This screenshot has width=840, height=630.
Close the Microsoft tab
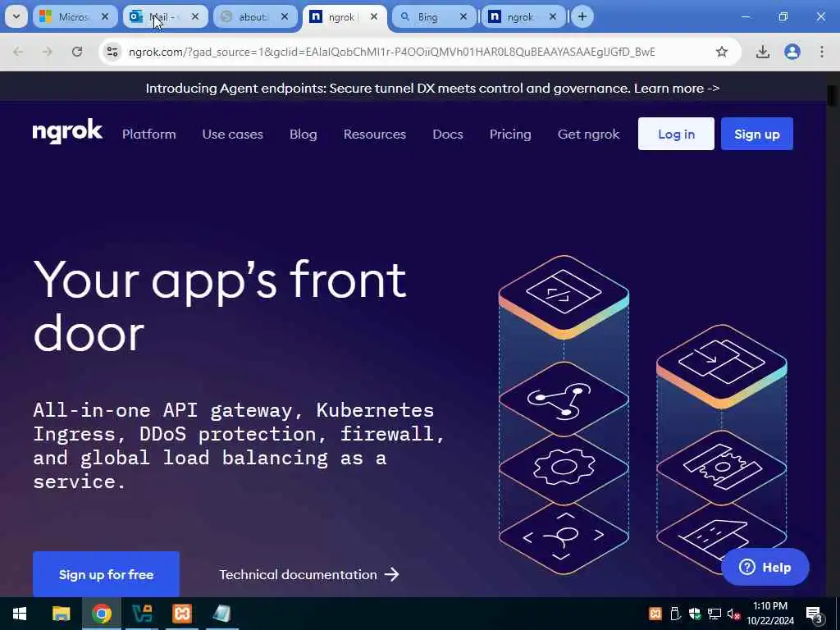105,16
